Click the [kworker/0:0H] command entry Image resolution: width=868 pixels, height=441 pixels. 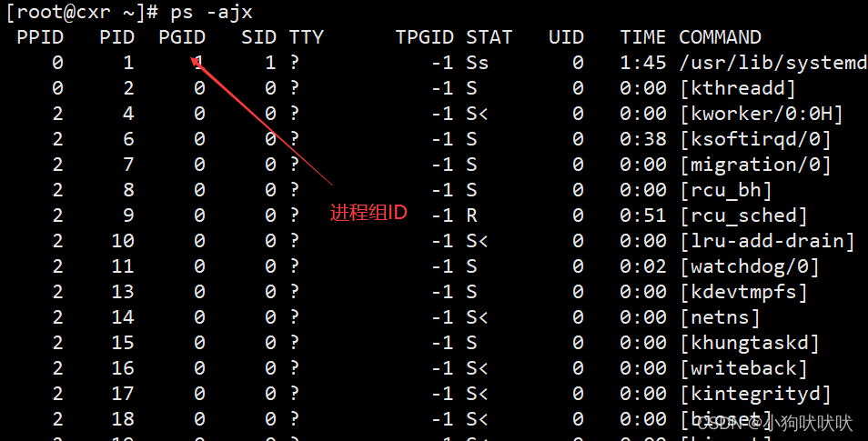[x=762, y=114]
